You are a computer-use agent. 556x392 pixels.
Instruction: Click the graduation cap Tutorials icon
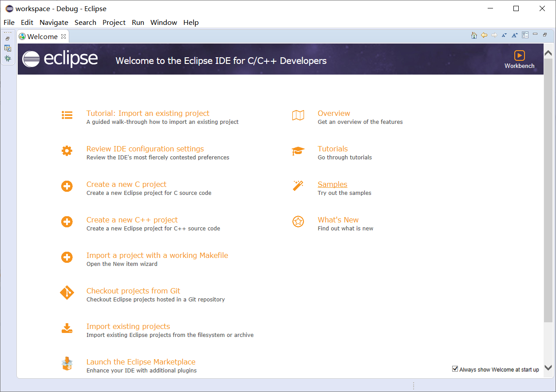298,151
